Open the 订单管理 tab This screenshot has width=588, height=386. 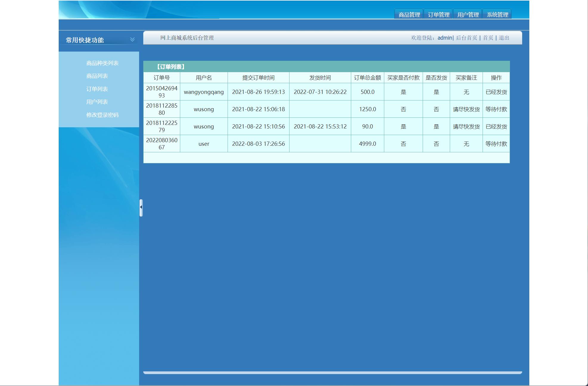pyautogui.click(x=438, y=15)
